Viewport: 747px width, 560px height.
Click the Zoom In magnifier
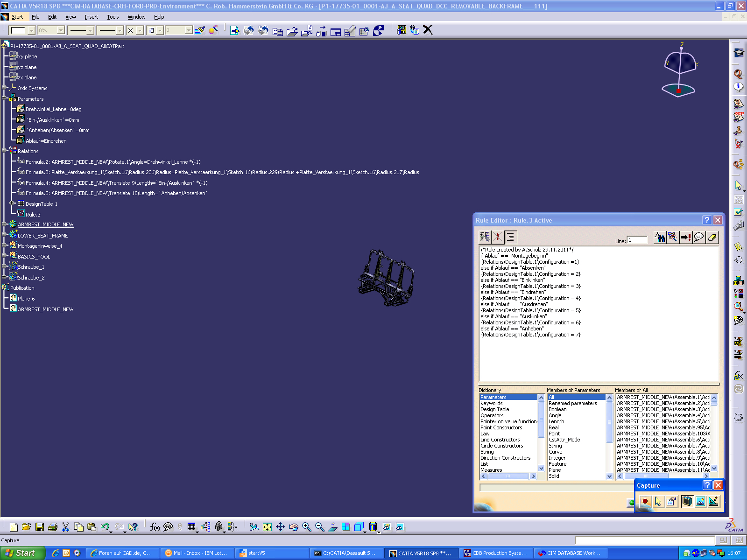click(306, 527)
